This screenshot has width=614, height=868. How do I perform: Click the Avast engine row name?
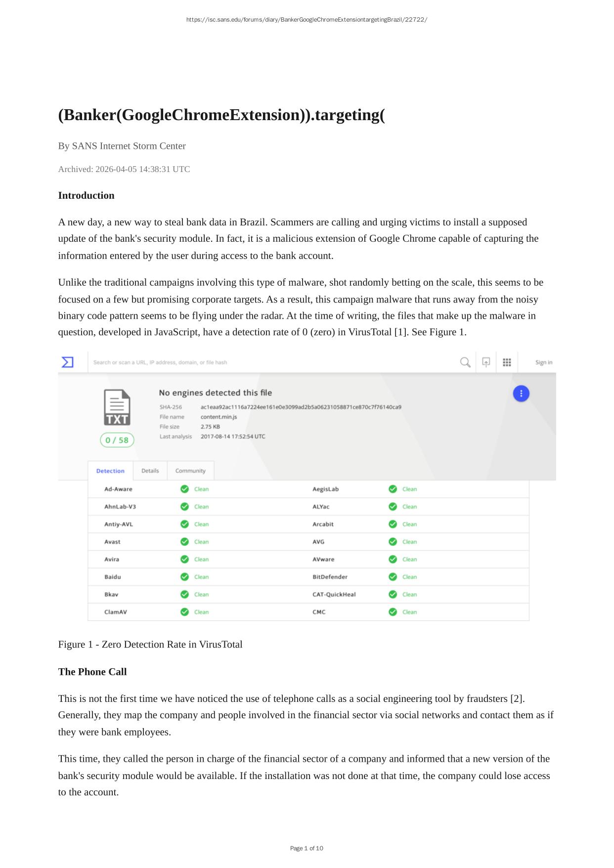(x=112, y=542)
